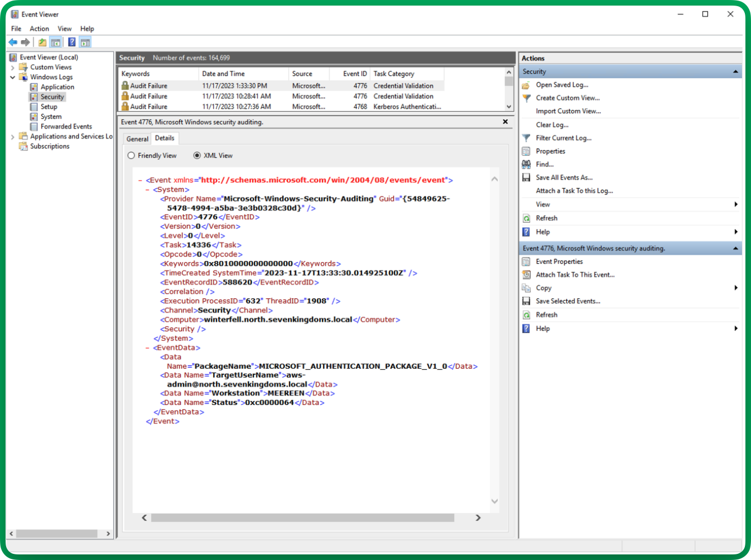
Task: Collapse the Security section in the Actions pane
Action: (x=735, y=72)
